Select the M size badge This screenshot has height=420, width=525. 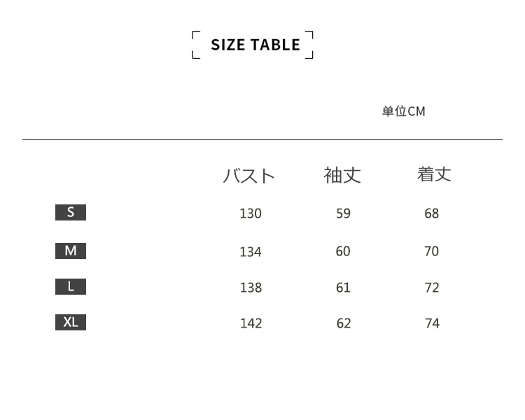(x=71, y=250)
